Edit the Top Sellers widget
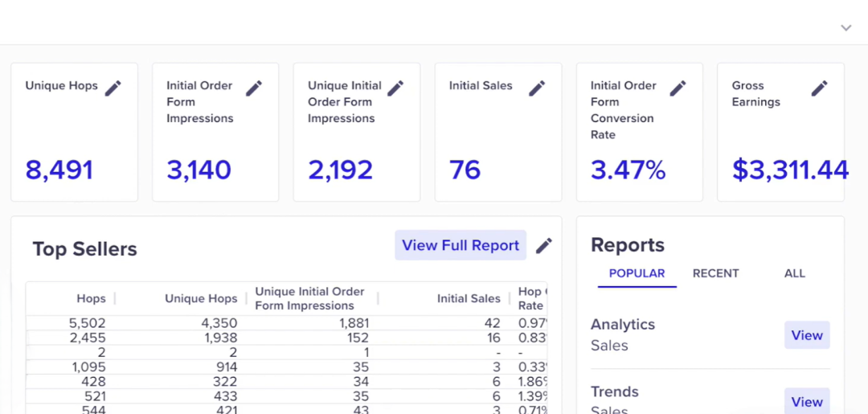The image size is (868, 414). (x=544, y=246)
